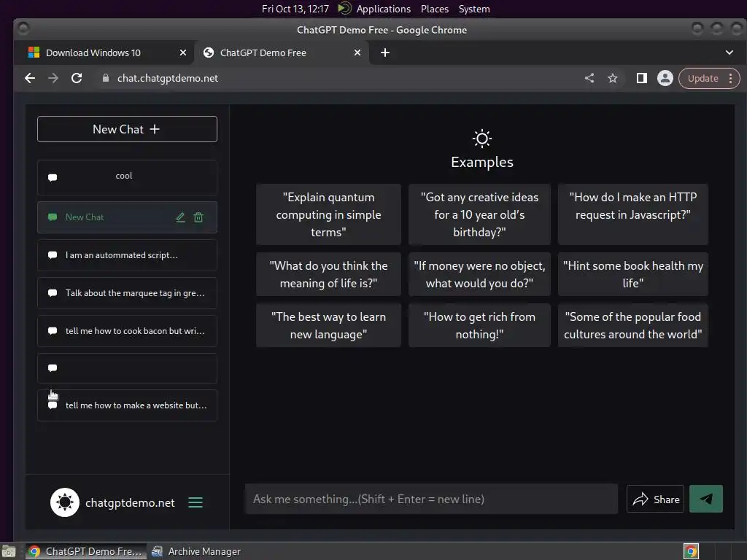The height and width of the screenshot is (560, 747).
Task: Select the highlighted New Chat conversation
Action: pyautogui.click(x=127, y=217)
